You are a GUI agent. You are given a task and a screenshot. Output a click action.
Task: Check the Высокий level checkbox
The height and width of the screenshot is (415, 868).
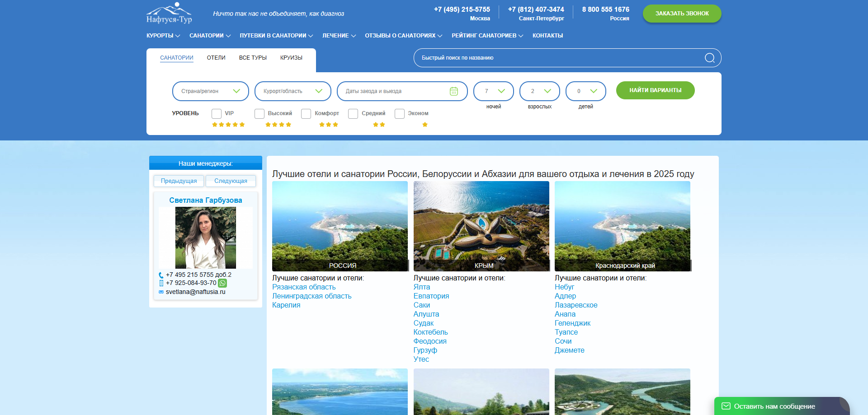pyautogui.click(x=259, y=114)
